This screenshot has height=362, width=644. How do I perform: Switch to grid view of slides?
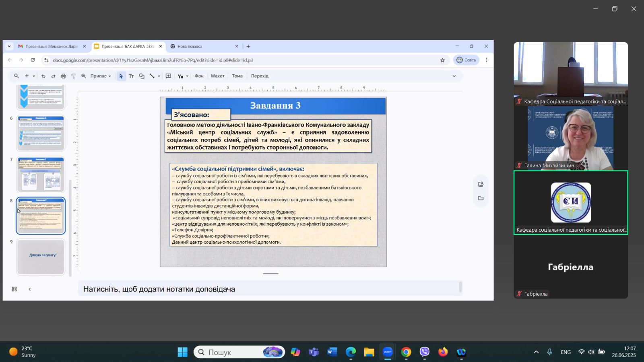(x=14, y=289)
